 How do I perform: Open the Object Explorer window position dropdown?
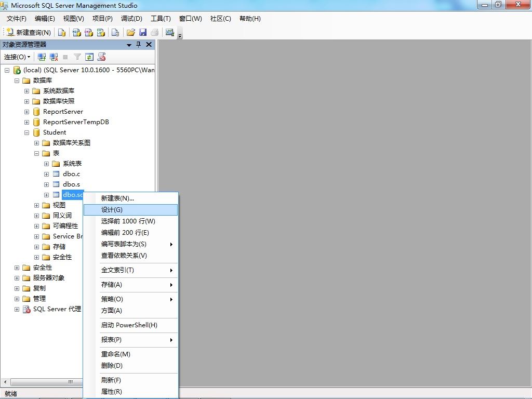(x=129, y=45)
